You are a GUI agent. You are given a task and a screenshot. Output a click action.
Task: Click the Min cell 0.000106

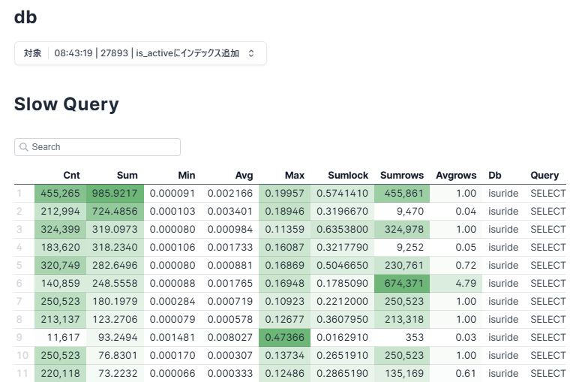tap(172, 248)
